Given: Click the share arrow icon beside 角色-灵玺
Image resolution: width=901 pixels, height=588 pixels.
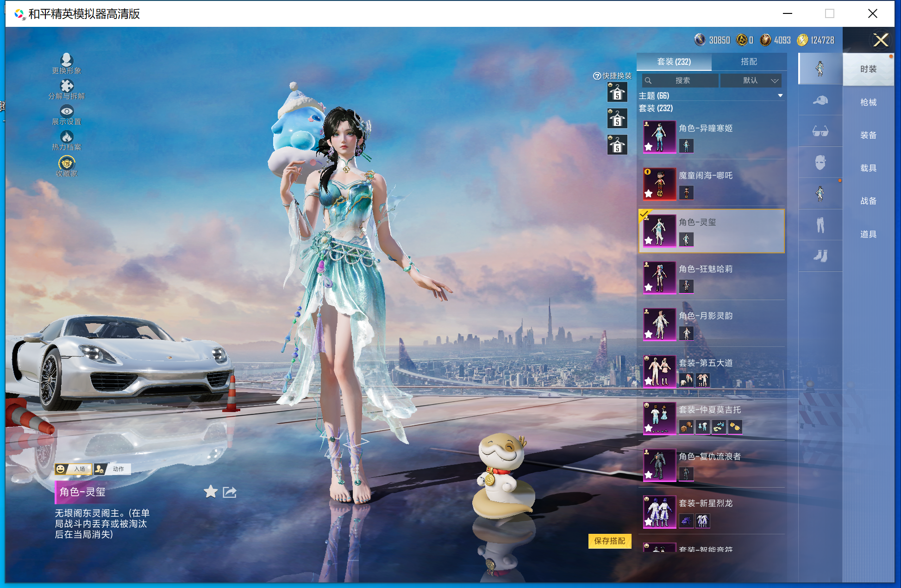Looking at the screenshot, I should tap(230, 492).
